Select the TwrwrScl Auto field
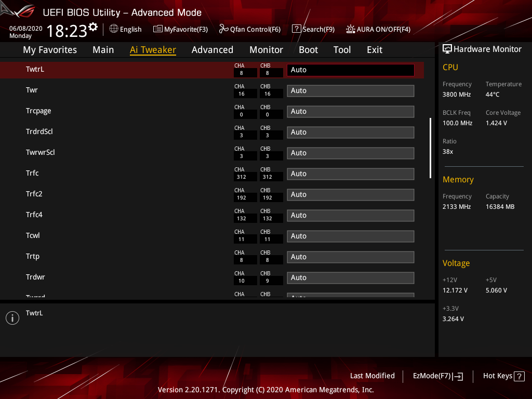The height and width of the screenshot is (399, 532). point(351,153)
